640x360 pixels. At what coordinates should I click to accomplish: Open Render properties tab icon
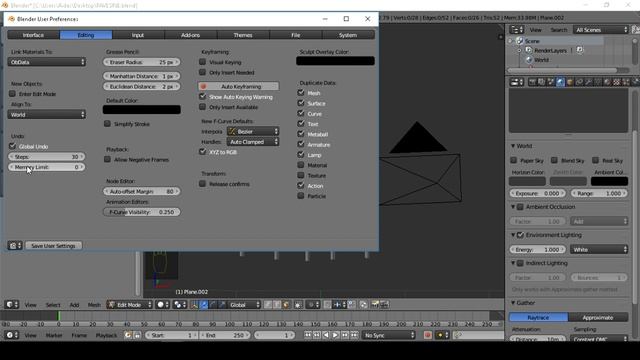(x=532, y=82)
